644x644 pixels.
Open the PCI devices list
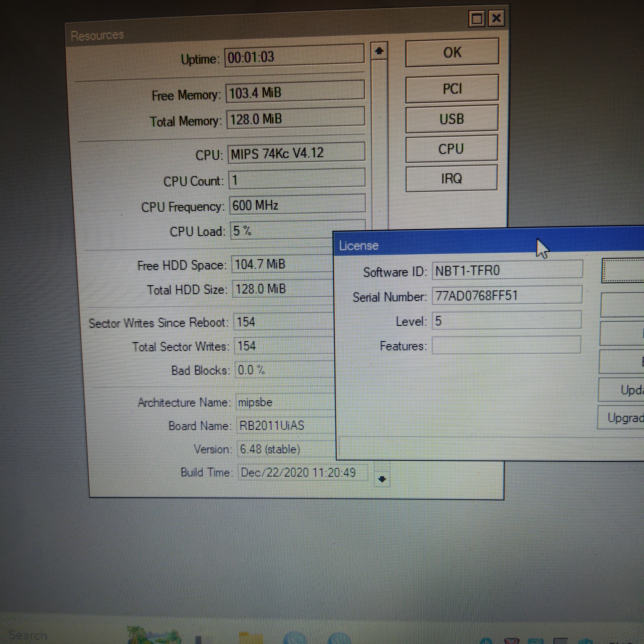click(452, 89)
